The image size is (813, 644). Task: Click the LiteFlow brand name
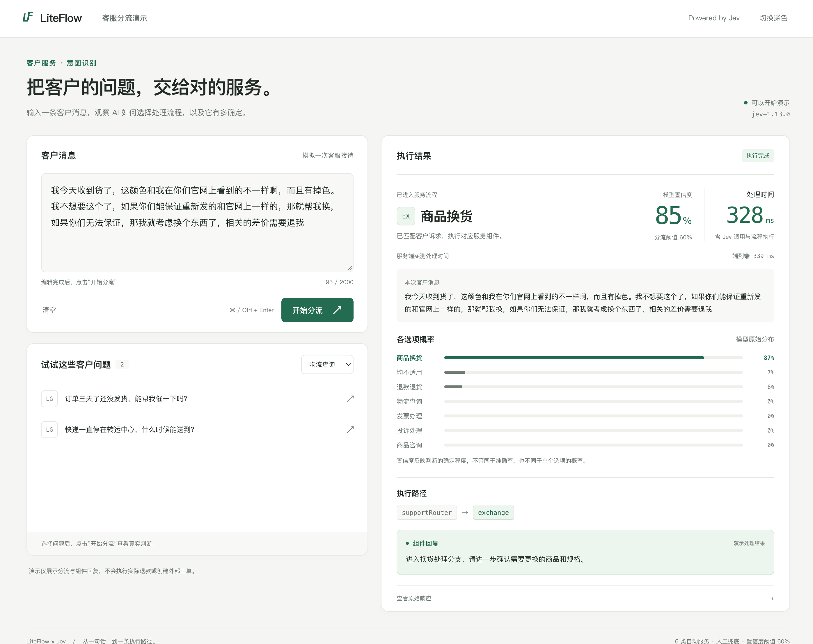61,18
